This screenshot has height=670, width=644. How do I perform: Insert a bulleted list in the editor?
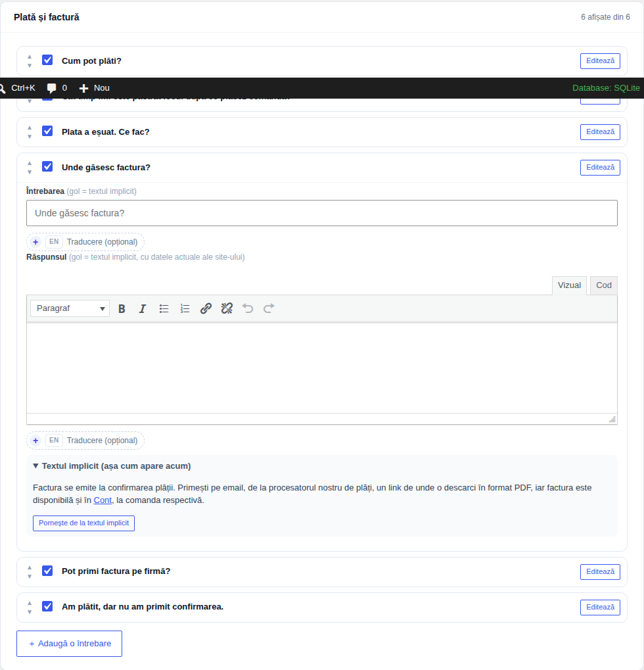(164, 308)
